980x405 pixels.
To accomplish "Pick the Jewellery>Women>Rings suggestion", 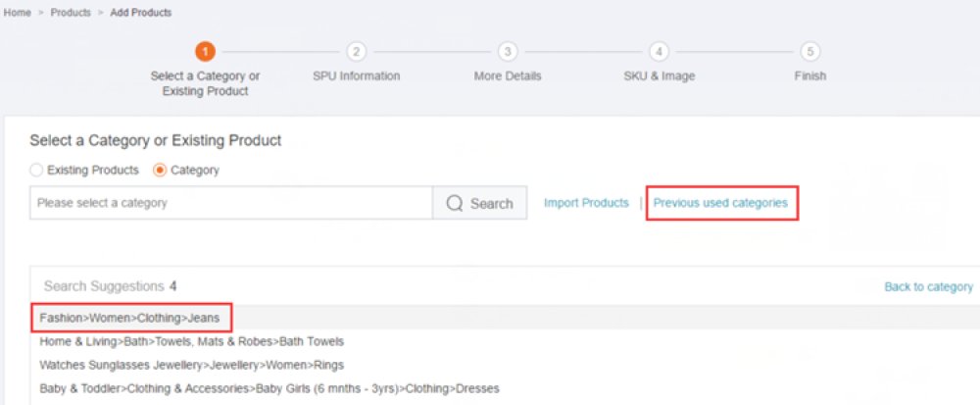I will 192,365.
